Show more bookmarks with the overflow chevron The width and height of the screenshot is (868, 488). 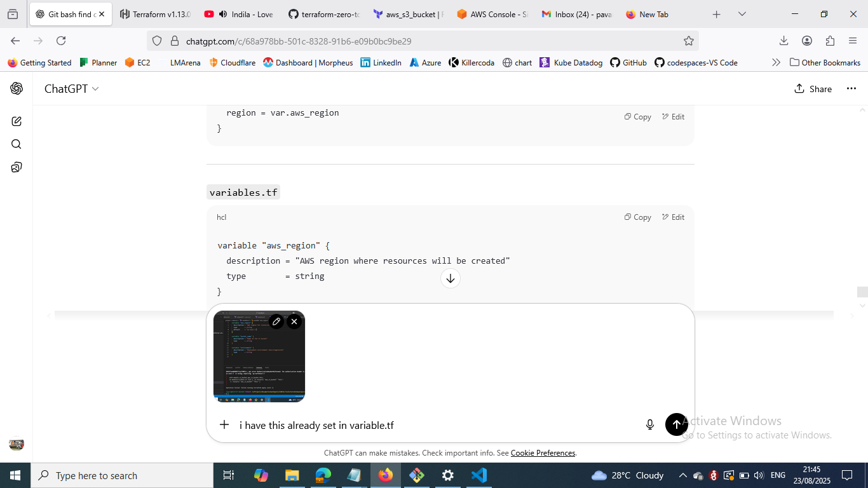pos(776,62)
